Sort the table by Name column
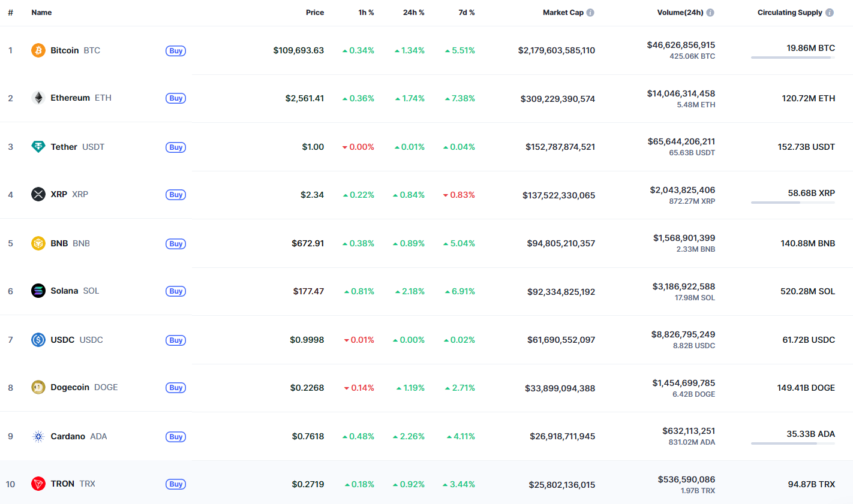This screenshot has width=853, height=504. click(x=41, y=13)
